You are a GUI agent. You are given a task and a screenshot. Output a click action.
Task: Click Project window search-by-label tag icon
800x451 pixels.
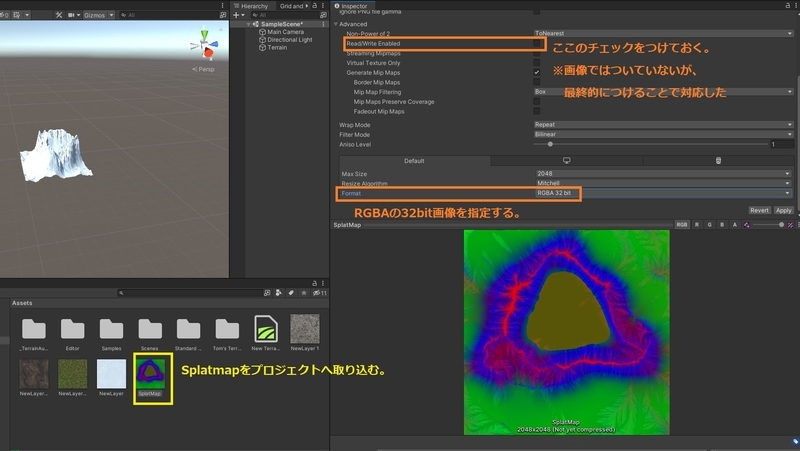(291, 293)
